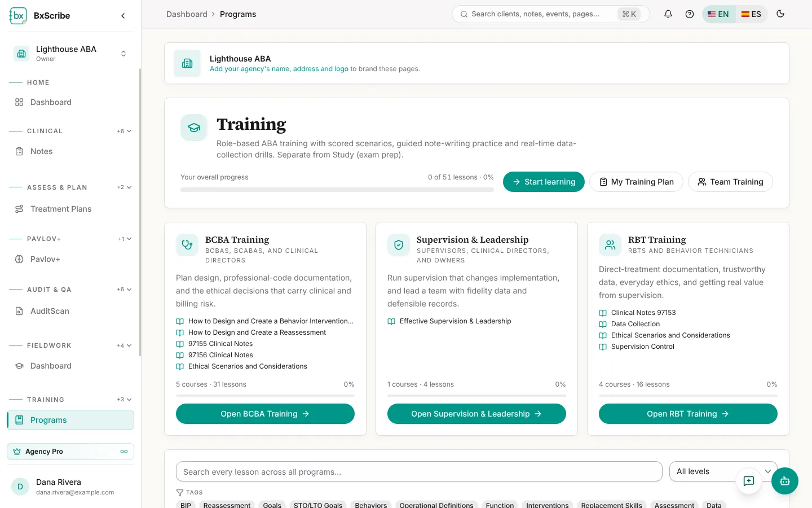Viewport: 812px width, 508px height.
Task: Expand the Pavlov+ section +1
Action: click(x=125, y=239)
